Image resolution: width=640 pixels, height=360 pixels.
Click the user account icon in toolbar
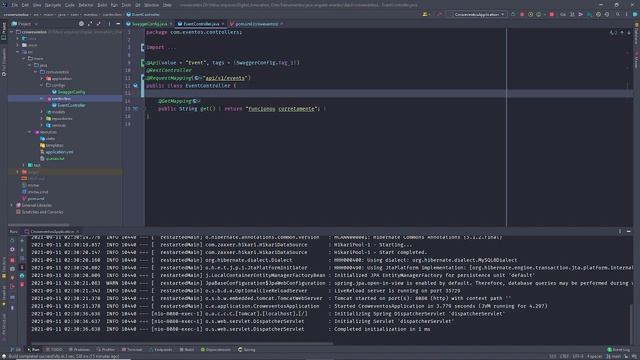(x=426, y=14)
